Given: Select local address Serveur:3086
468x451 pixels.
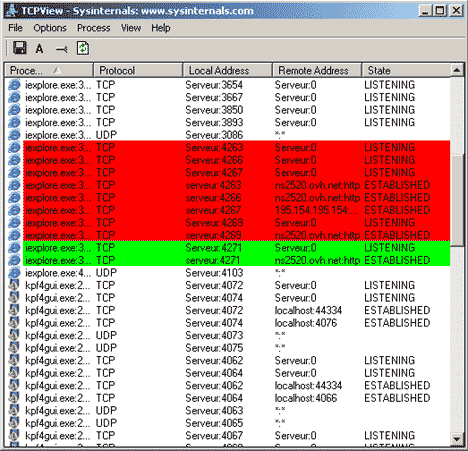Looking at the screenshot, I should pos(214,135).
